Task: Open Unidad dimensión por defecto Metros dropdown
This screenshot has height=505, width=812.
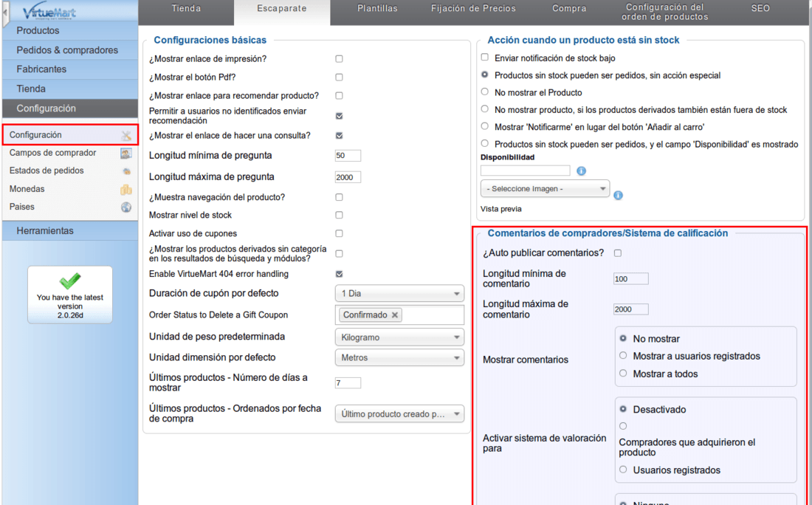Action: point(399,358)
